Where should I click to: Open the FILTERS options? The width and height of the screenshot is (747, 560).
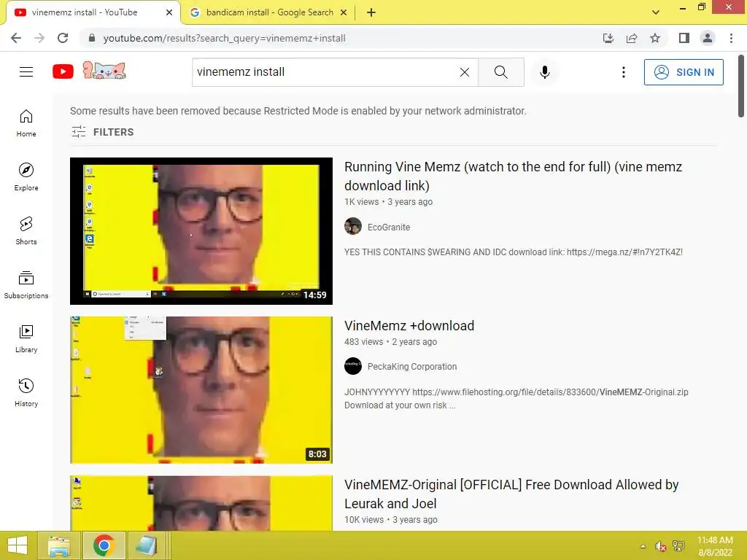coord(102,132)
